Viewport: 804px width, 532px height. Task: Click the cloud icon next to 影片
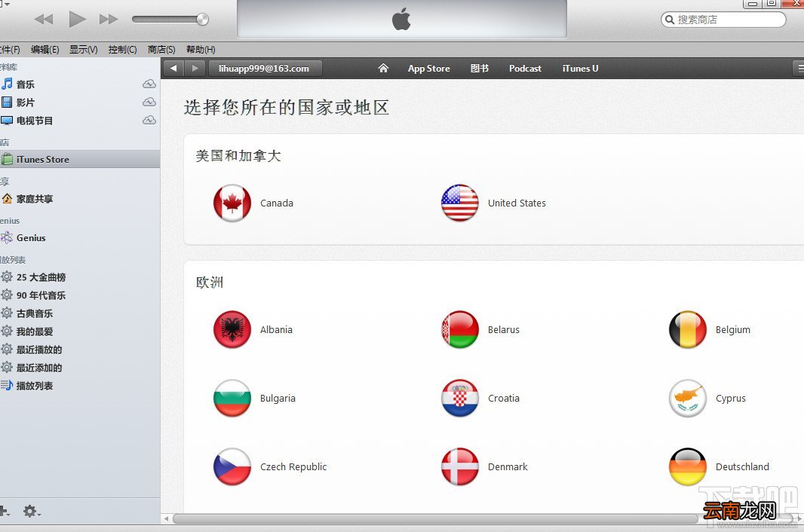point(149,102)
